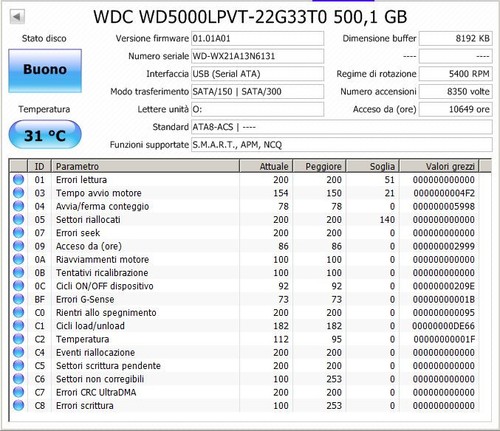500x431 pixels.
Task: Click the status orb in row 09
Action: [19, 246]
